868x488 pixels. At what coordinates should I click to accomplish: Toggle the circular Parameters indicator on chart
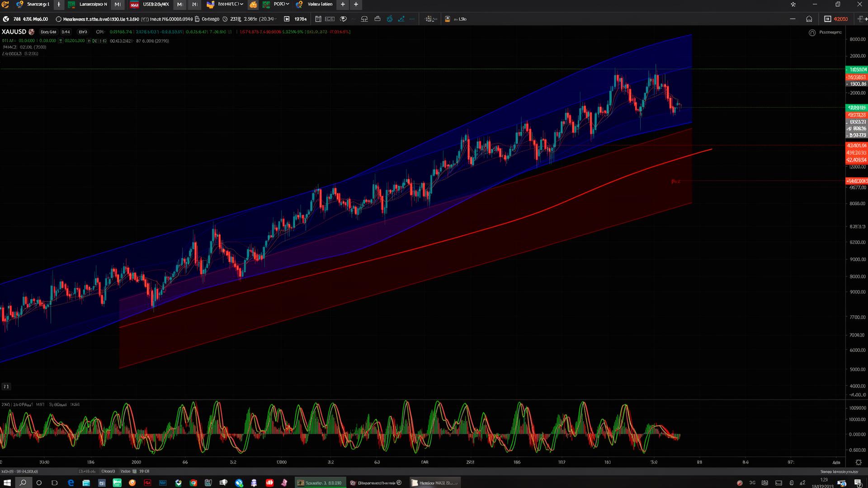click(812, 33)
